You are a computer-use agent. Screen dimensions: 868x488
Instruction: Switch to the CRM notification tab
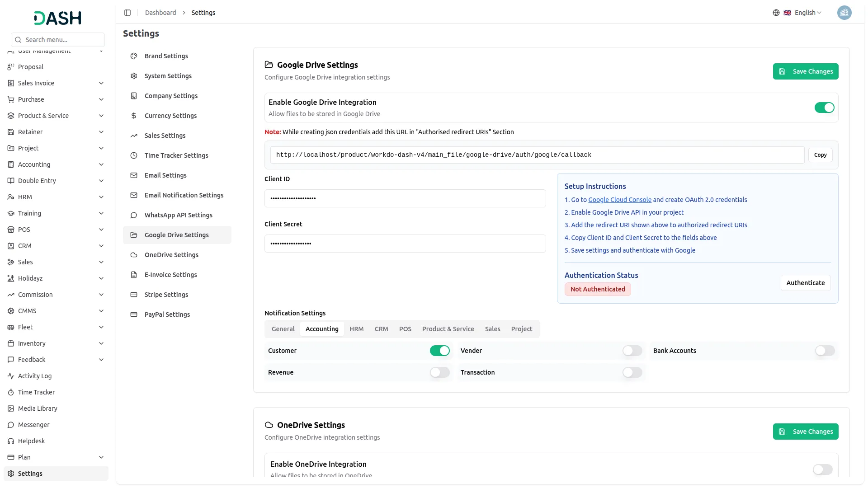381,328
